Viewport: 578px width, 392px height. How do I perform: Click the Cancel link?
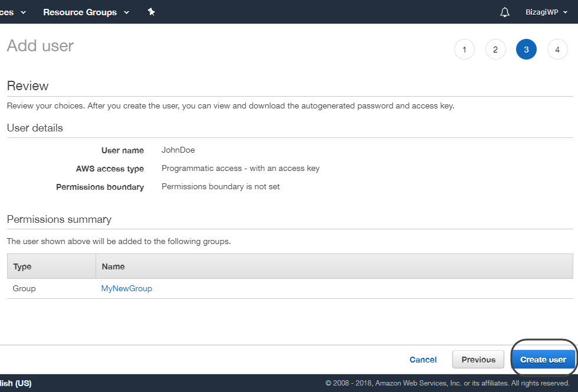tap(423, 360)
